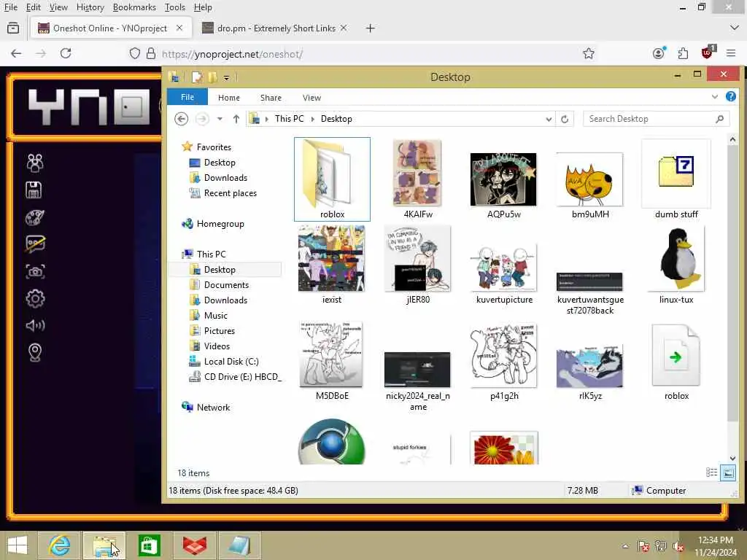Toggle the YNO sound speaker icon
The image size is (747, 560).
tap(35, 326)
